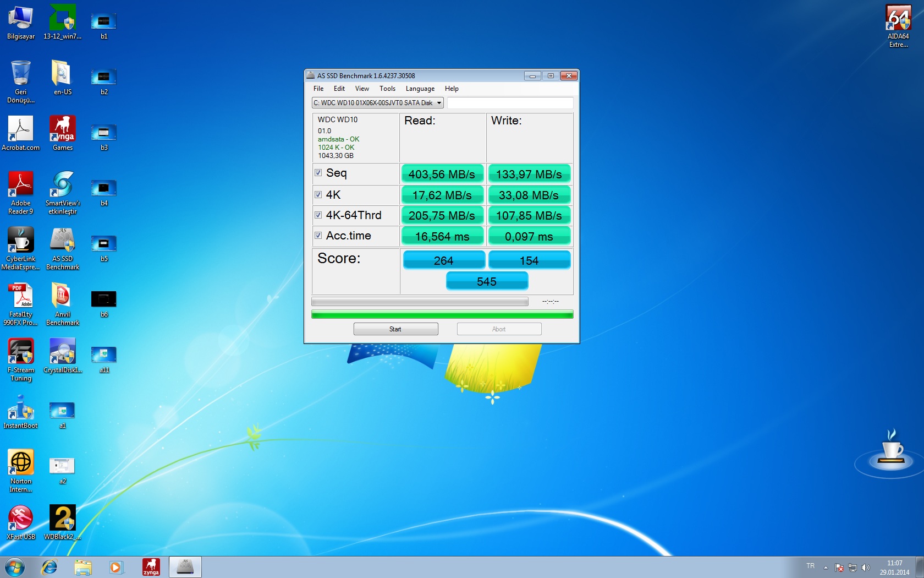The height and width of the screenshot is (578, 924).
Task: Click the total score 545 box
Action: pyautogui.click(x=487, y=281)
